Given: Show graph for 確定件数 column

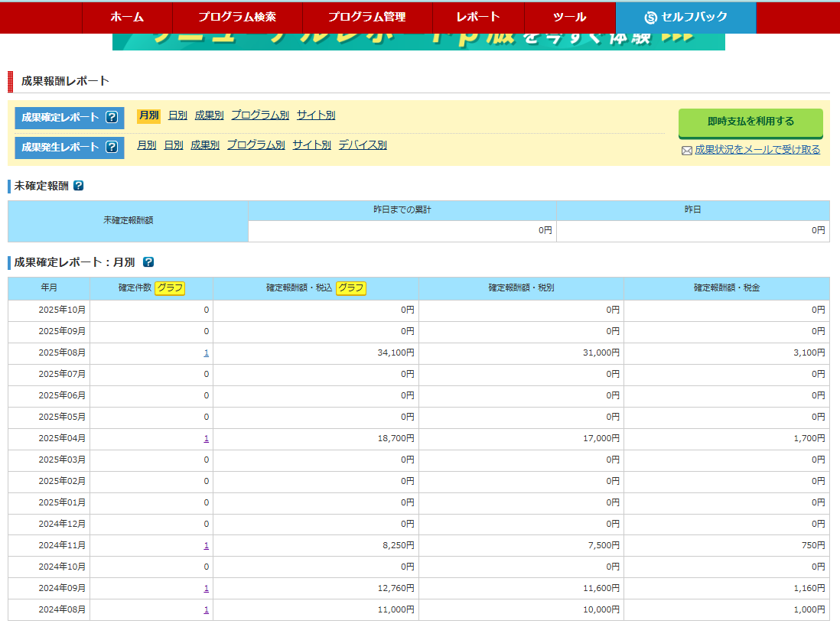Looking at the screenshot, I should tap(170, 288).
